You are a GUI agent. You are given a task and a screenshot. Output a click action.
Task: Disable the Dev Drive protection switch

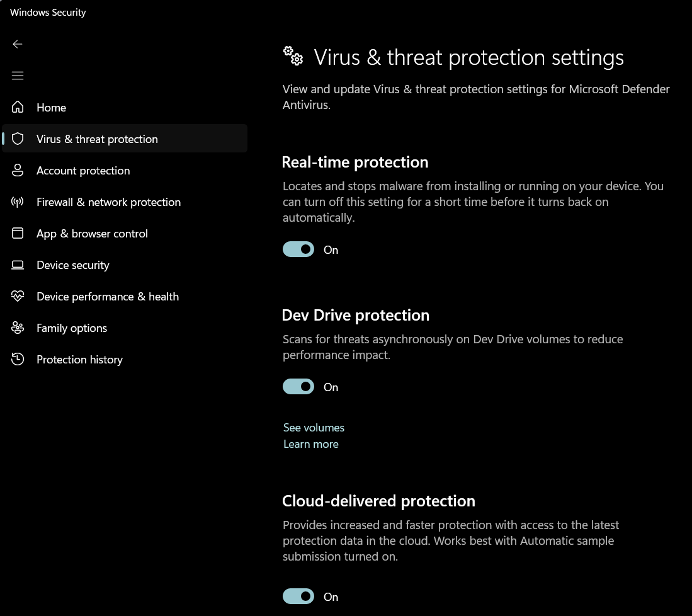click(298, 387)
